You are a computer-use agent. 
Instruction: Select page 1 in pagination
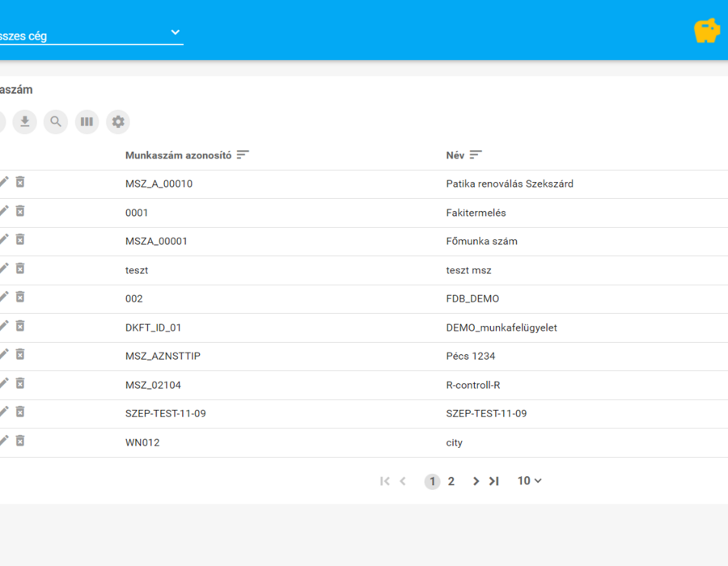[x=432, y=481]
